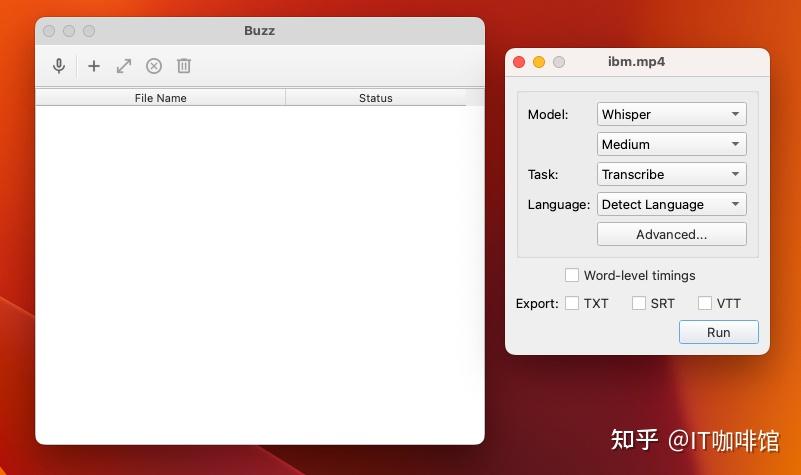Click the Buzz window title

(260, 31)
